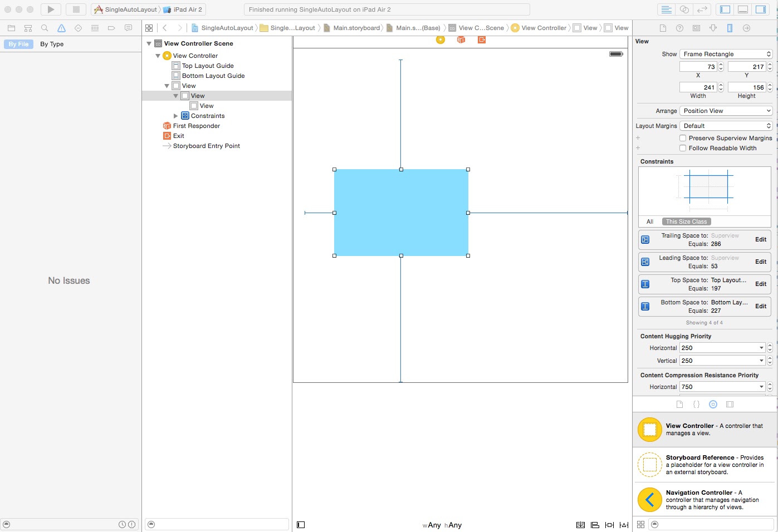Toggle the utilities panel visibility
This screenshot has height=532, width=778.
tap(762, 9)
